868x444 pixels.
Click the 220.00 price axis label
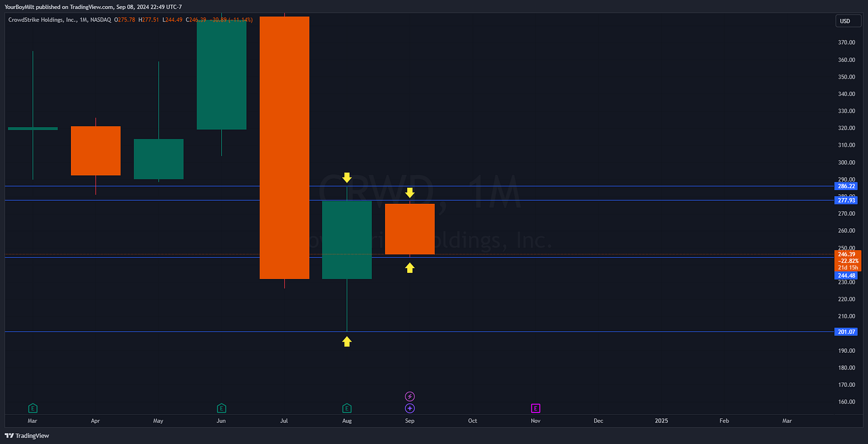847,300
